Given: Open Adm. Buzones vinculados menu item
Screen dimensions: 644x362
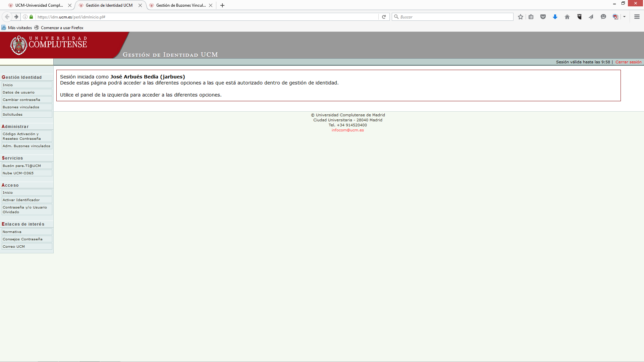Looking at the screenshot, I should coord(26,146).
